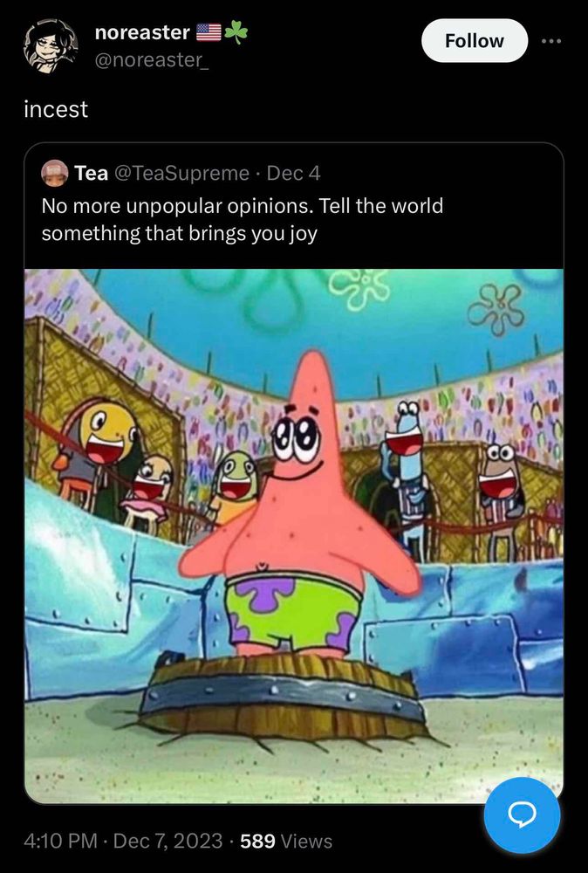
Task: Follow the noreaster account
Action: coord(475,41)
